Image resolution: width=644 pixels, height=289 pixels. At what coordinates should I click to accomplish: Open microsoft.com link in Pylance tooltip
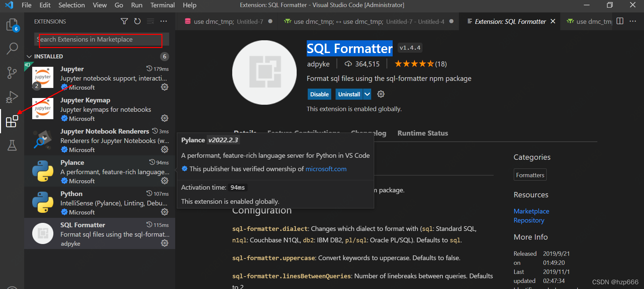pos(326,169)
